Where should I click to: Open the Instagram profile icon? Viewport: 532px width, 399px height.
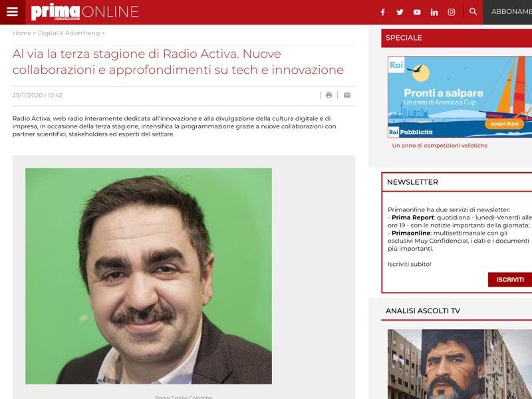pos(451,11)
